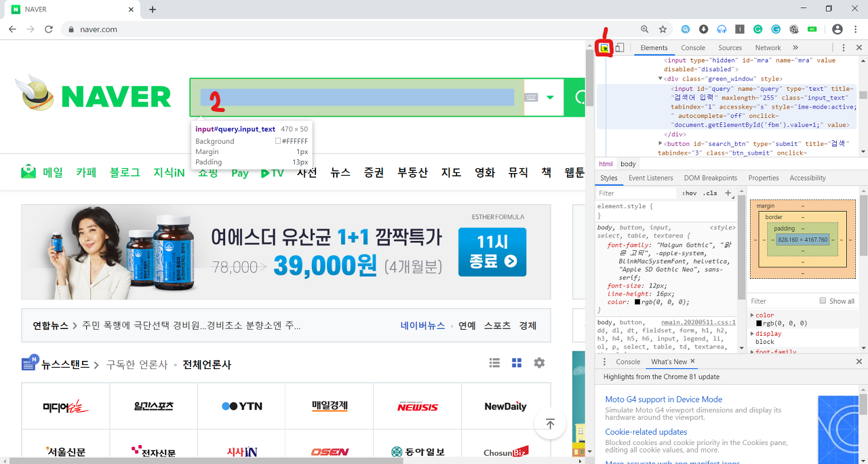This screenshot has height=464, width=868.
Task: Open the Accessibility pane tab
Action: coord(808,178)
